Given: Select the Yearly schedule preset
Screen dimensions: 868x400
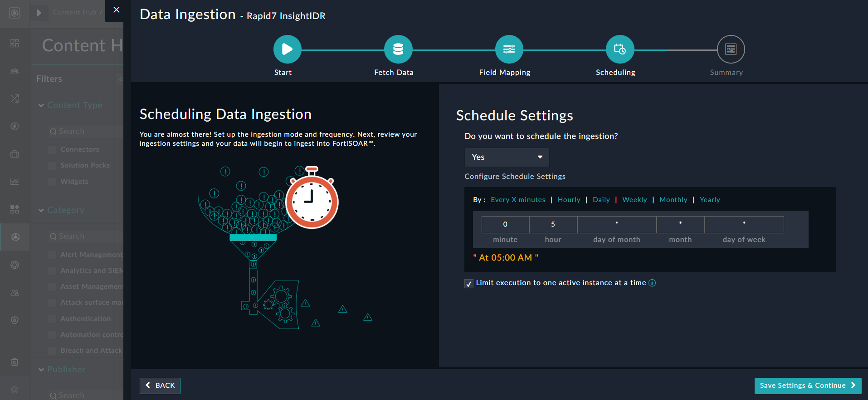Looking at the screenshot, I should [x=709, y=200].
